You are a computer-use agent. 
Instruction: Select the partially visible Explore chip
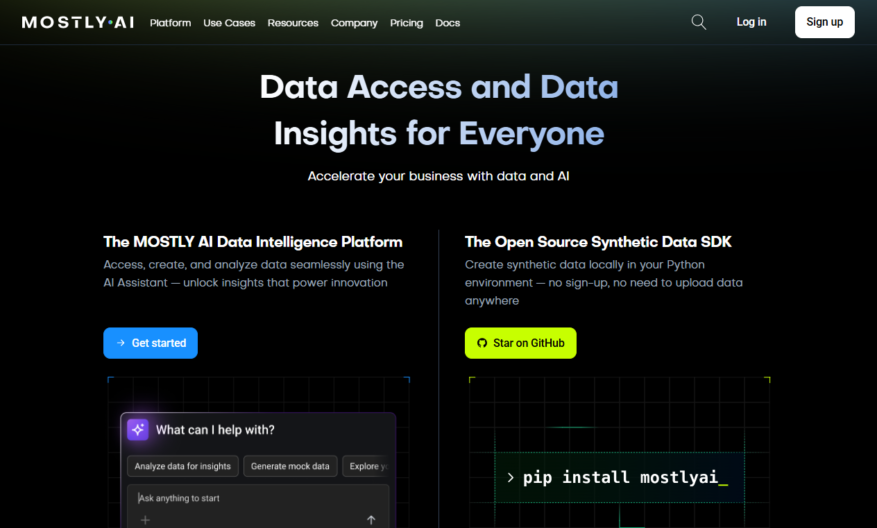(367, 466)
